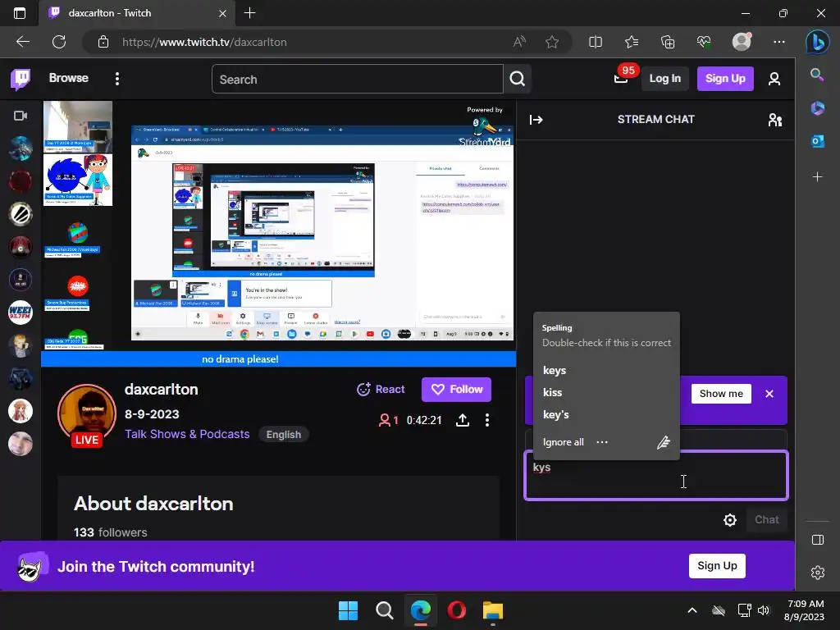Go back to the previous page
Image resolution: width=840 pixels, height=630 pixels.
(x=23, y=42)
